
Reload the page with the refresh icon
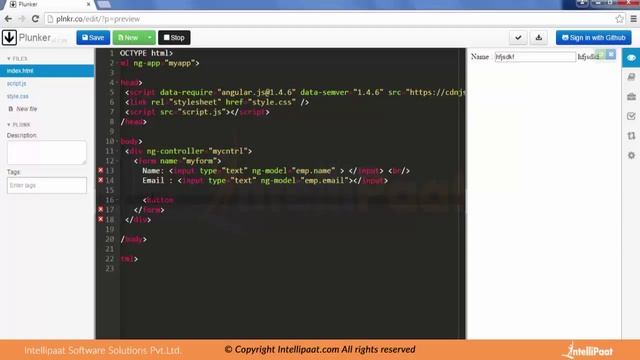click(x=36, y=19)
